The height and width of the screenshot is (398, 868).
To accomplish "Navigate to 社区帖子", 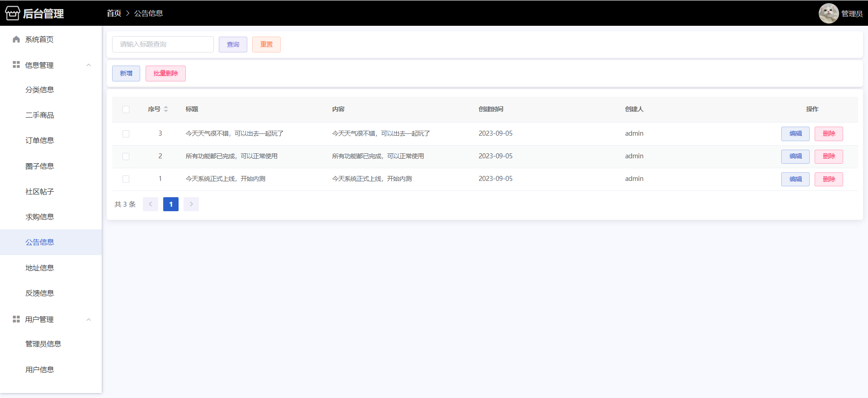I will [x=51, y=191].
